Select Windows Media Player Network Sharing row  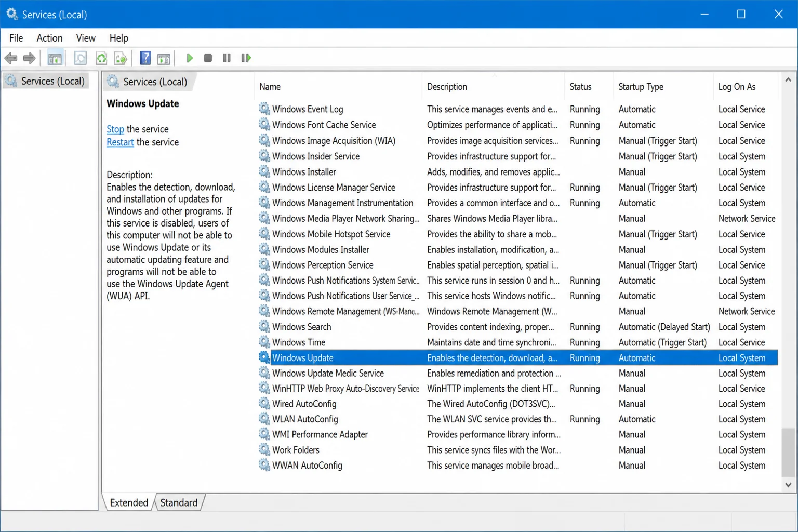coord(518,218)
